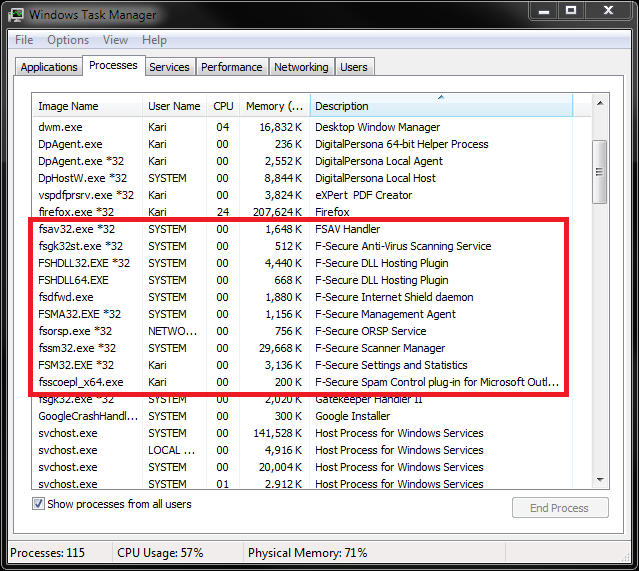Select svchost.exe using 141,528 K memory
639x571 pixels.
point(302,433)
